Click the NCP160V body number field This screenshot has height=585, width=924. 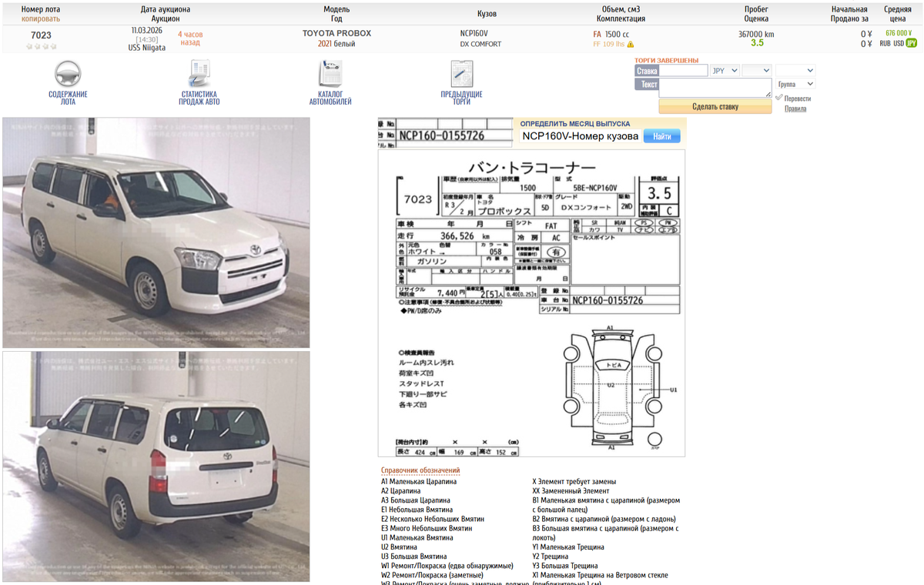580,136
